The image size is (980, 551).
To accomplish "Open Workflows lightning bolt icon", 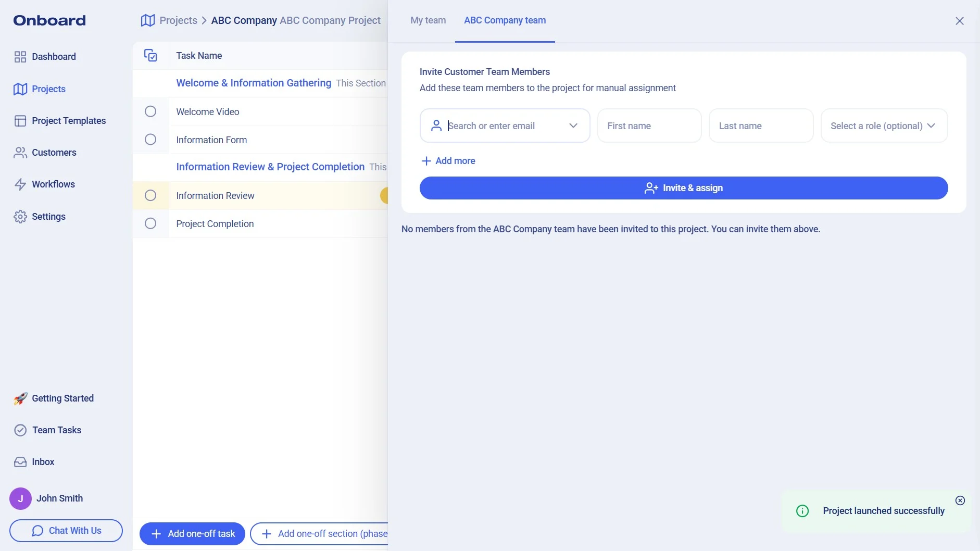I will pyautogui.click(x=20, y=184).
